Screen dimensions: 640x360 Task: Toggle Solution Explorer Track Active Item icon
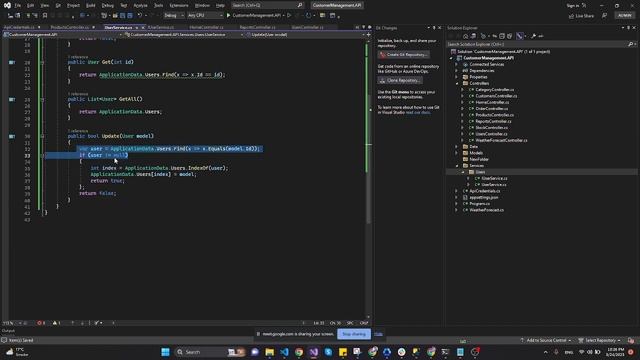pyautogui.click(x=519, y=36)
